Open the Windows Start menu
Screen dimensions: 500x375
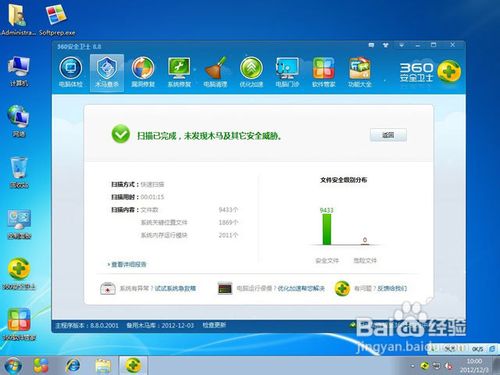pos(12,365)
